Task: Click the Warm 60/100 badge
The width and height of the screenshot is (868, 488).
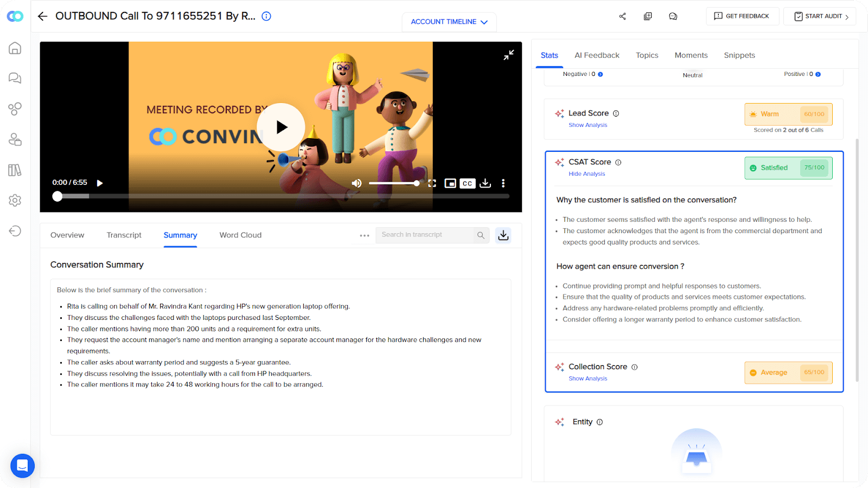Action: (x=788, y=114)
